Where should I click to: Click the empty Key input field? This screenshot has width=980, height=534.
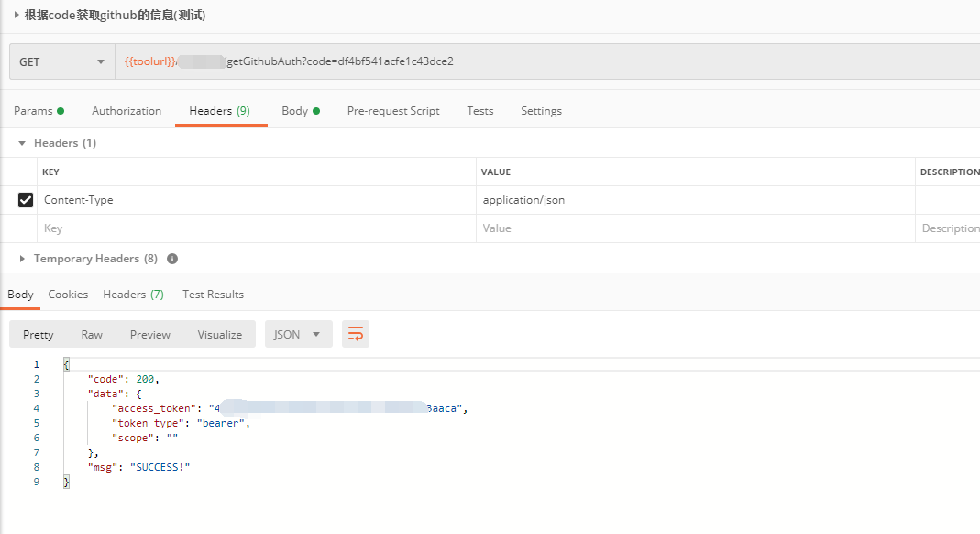point(257,228)
